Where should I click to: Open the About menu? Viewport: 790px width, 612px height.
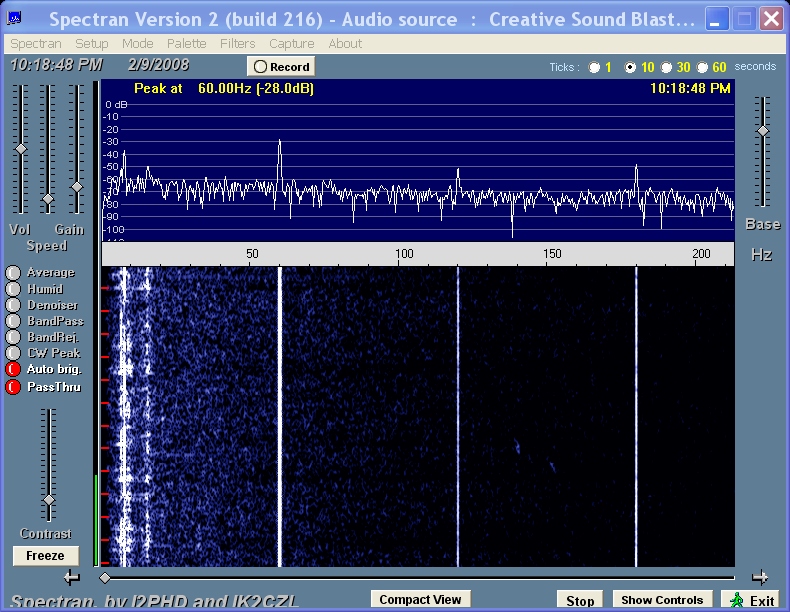tap(345, 44)
